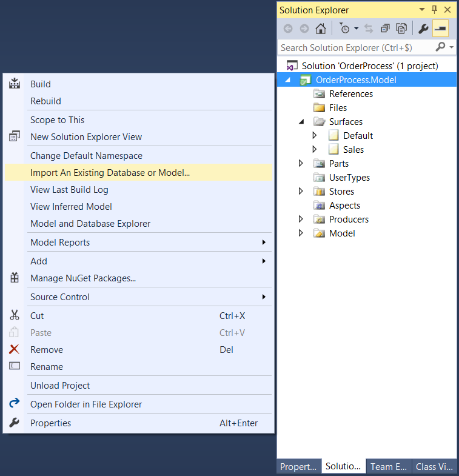Image resolution: width=459 pixels, height=476 pixels.
Task: Select the UserTypes tree item
Action: 349,178
